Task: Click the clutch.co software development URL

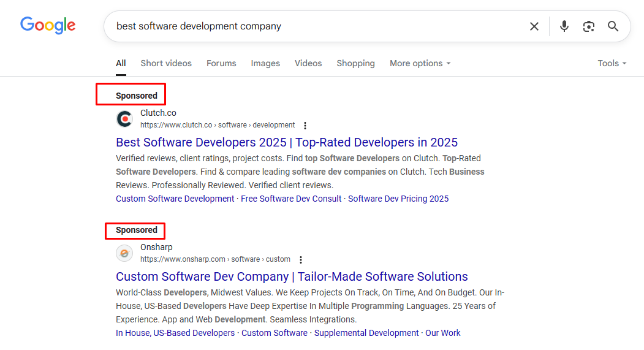Action: 218,125
